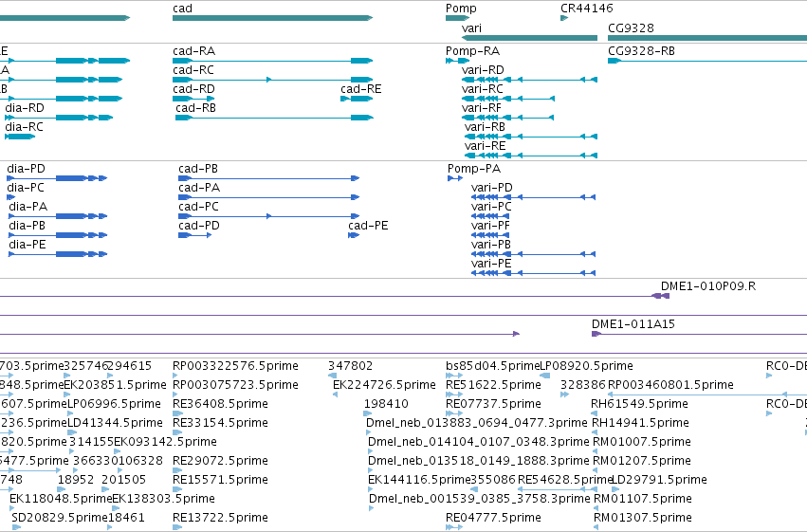Viewport: 807px width, 532px height.
Task: Click the RE36408.5prime EST label
Action: [220, 404]
